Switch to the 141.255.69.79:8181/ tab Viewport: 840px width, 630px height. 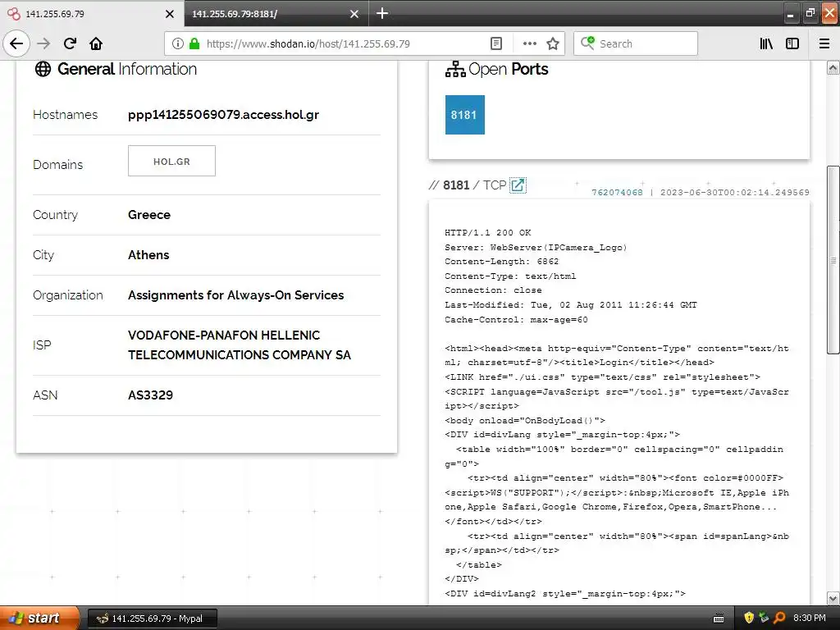click(x=268, y=14)
